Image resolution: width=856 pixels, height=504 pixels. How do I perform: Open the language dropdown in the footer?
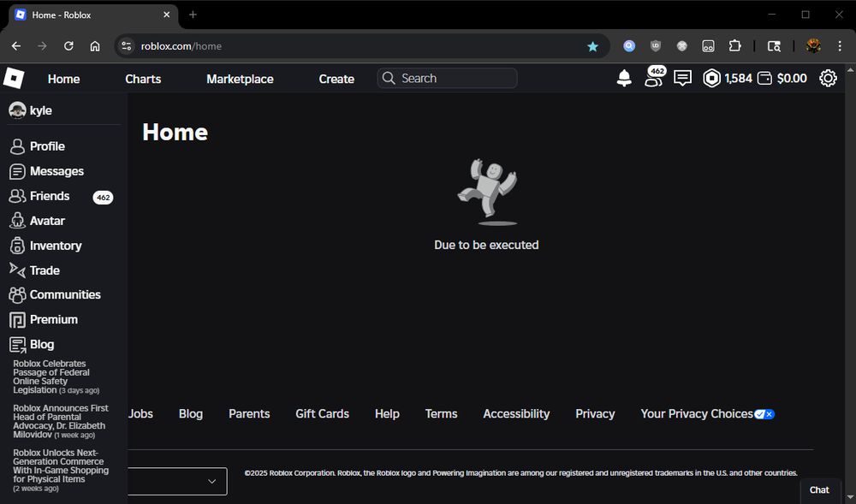point(177,481)
